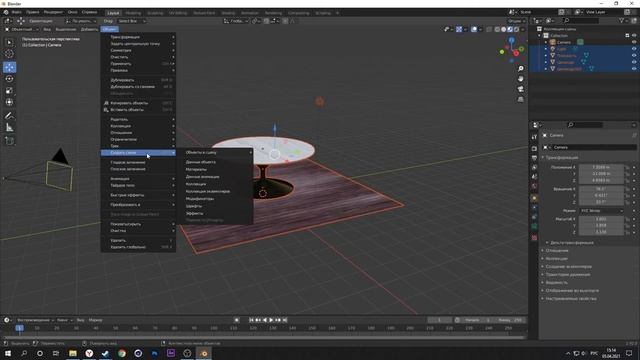Switch to the Modeling workspace tab
Image resolution: width=640 pixels, height=360 pixels.
133,13
